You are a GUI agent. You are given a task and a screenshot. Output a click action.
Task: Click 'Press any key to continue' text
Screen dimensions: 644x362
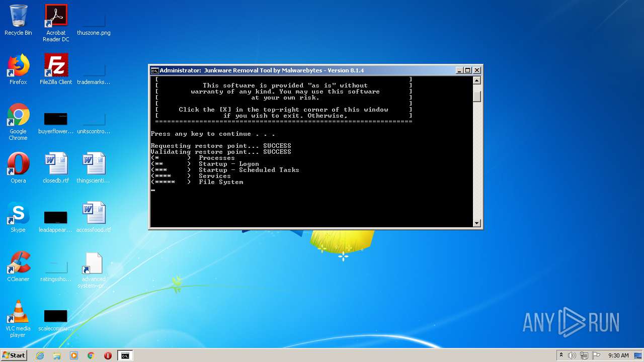click(x=213, y=134)
